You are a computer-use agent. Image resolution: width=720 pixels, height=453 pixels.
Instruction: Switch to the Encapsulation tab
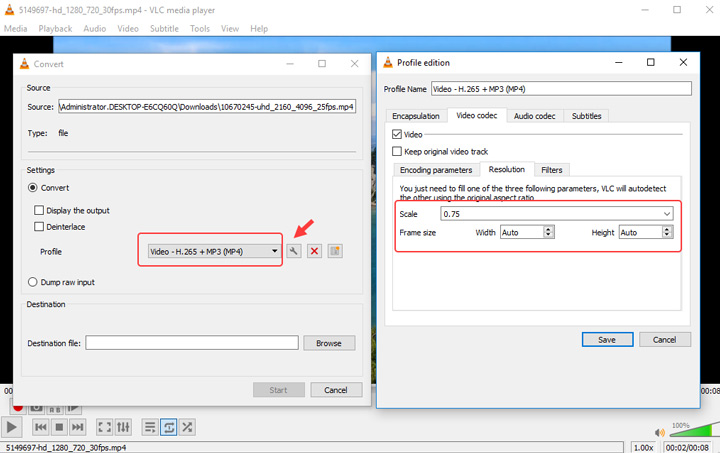point(416,116)
